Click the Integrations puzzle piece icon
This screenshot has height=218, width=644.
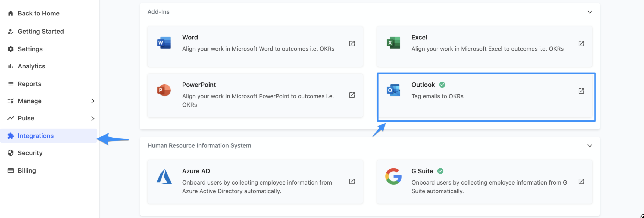pos(11,136)
